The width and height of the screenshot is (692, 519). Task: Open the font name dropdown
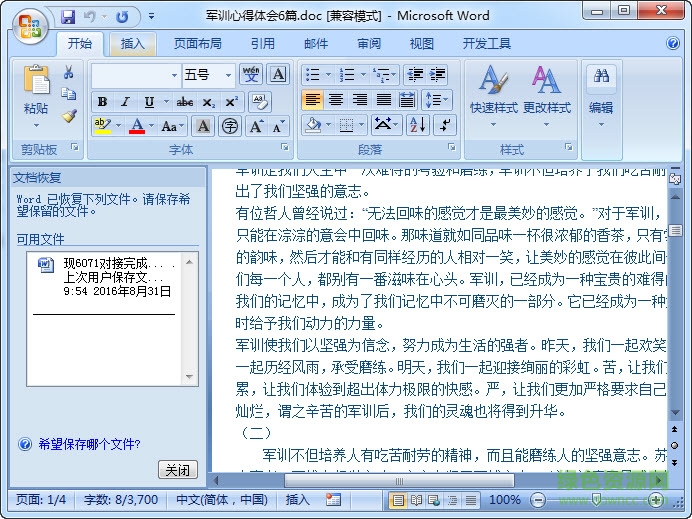click(174, 75)
